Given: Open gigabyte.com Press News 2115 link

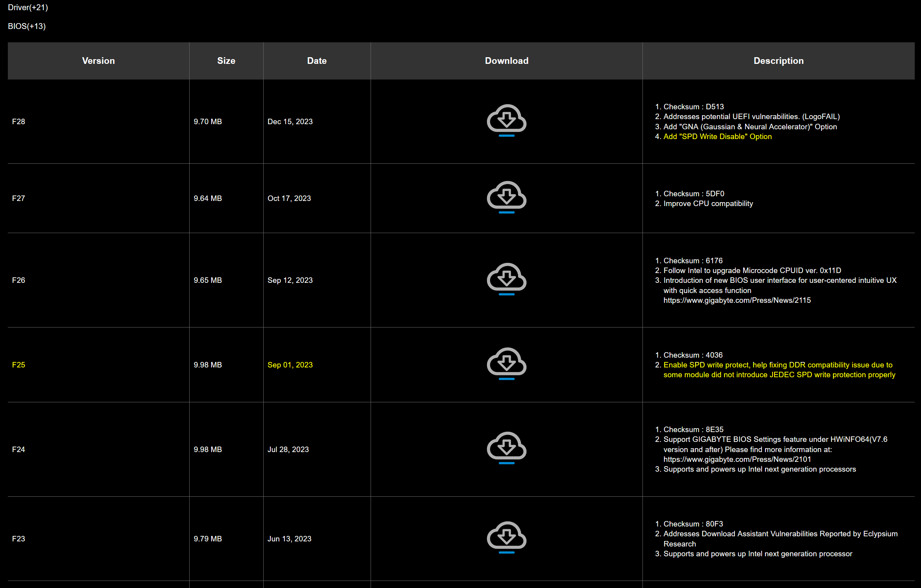Looking at the screenshot, I should point(736,300).
